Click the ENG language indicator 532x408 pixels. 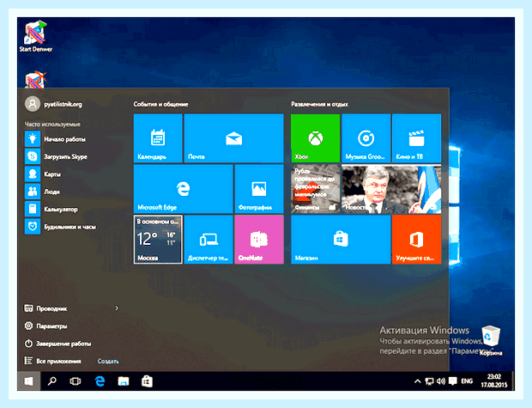click(x=467, y=381)
